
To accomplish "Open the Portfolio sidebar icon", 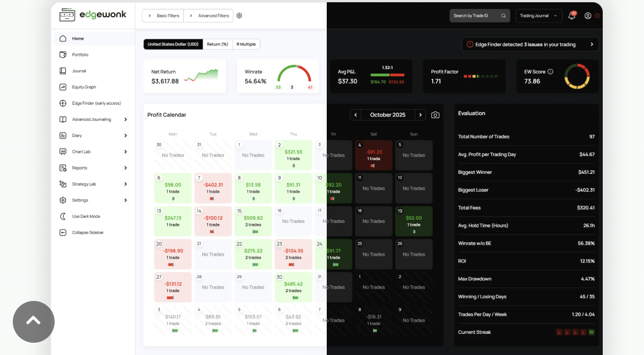I will pos(63,55).
